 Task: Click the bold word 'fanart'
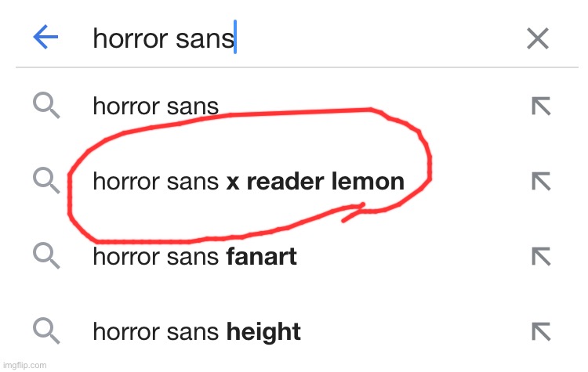[x=261, y=257]
